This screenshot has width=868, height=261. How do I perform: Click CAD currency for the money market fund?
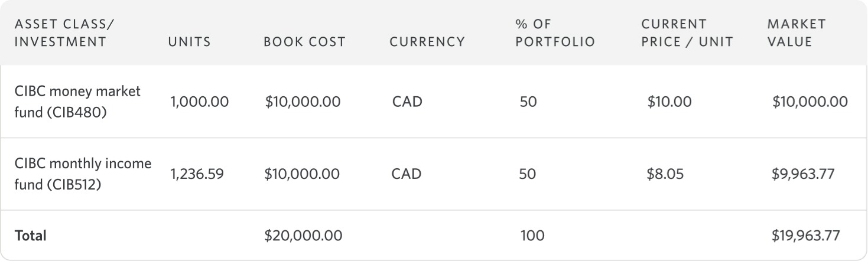(407, 102)
